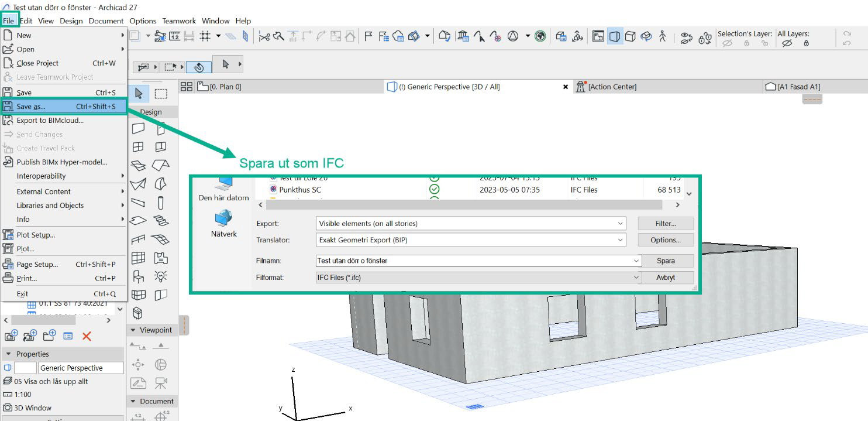Select the Punkthus SC file row
Viewport: 868px width, 421px height.
471,190
